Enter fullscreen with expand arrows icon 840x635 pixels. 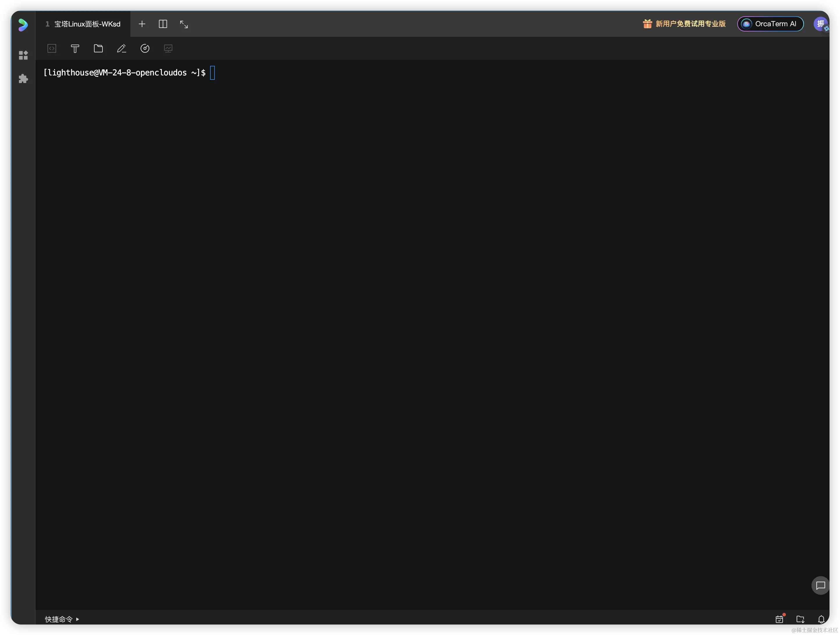coord(184,24)
